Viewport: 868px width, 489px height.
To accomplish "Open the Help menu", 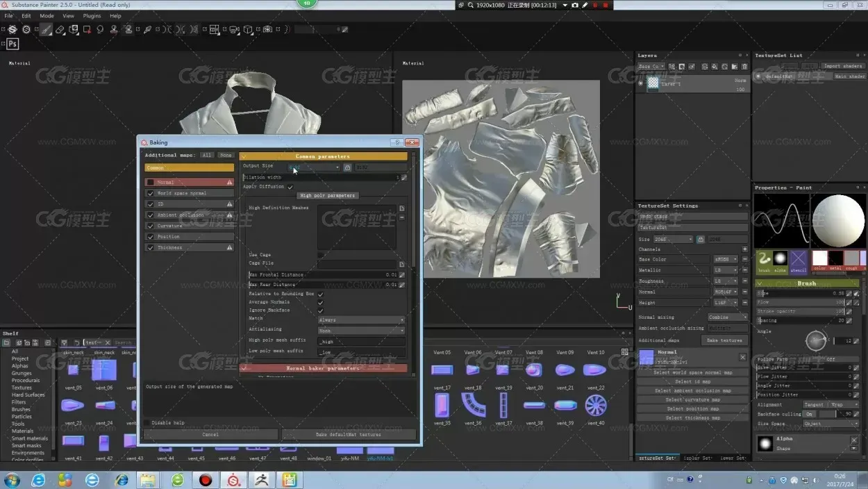I will pos(115,15).
